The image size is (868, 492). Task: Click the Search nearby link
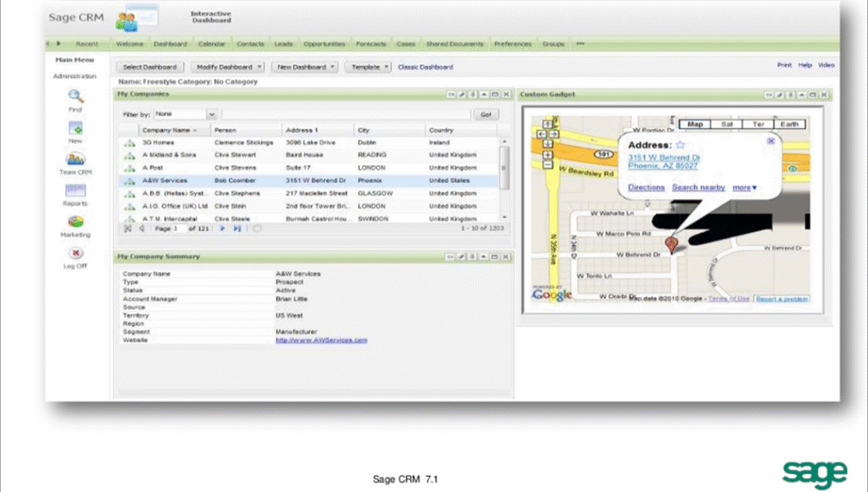coord(698,187)
